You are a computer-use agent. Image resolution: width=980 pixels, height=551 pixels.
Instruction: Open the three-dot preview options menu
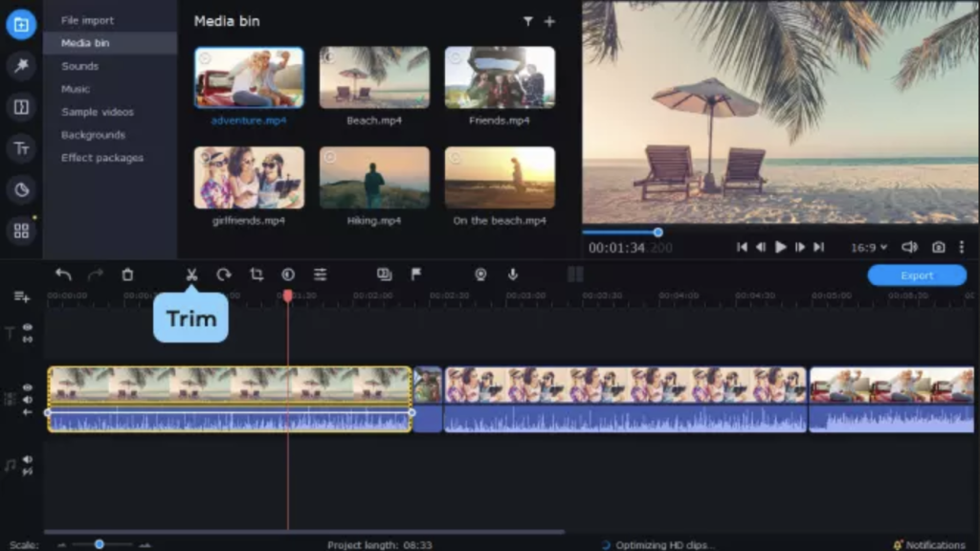[961, 247]
